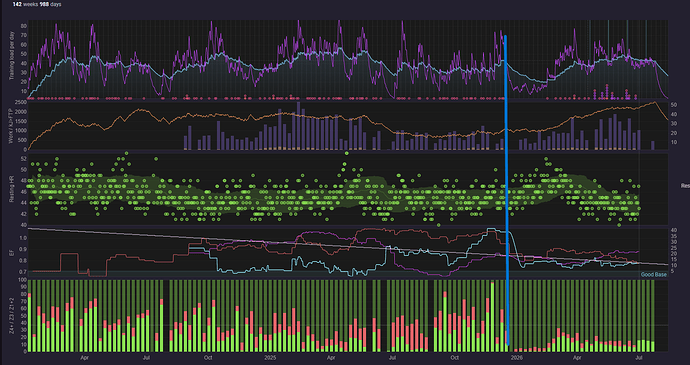Click the "80" tick on the training load axis
690x365 pixels.
[x=24, y=26]
